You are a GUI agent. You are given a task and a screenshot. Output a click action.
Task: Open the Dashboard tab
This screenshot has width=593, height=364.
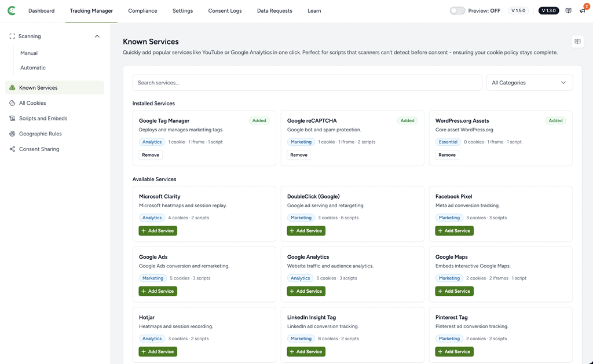point(41,10)
